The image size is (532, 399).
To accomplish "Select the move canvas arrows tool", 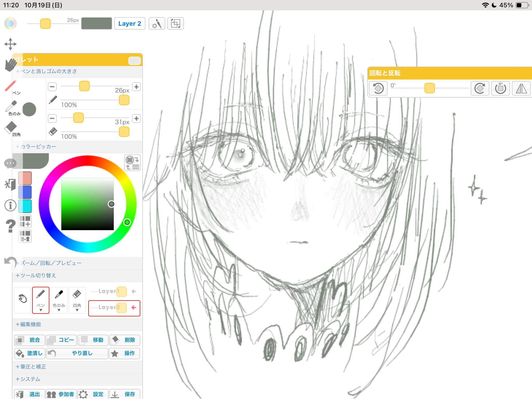I will [10, 44].
